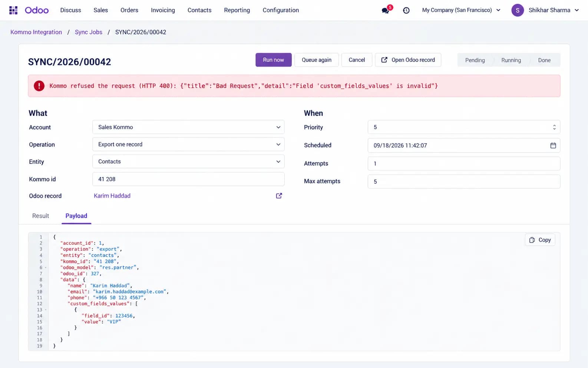Click the red error alert icon
588x368 pixels.
pyautogui.click(x=39, y=86)
